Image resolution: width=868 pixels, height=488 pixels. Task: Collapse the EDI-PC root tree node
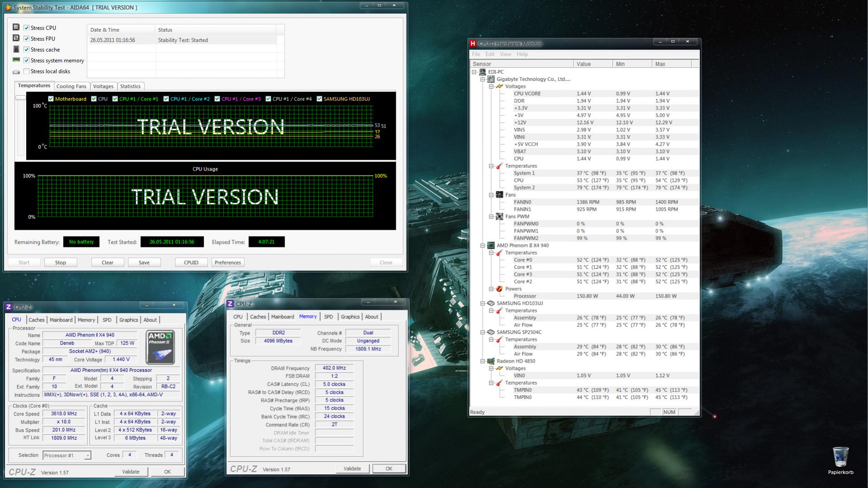coord(474,72)
